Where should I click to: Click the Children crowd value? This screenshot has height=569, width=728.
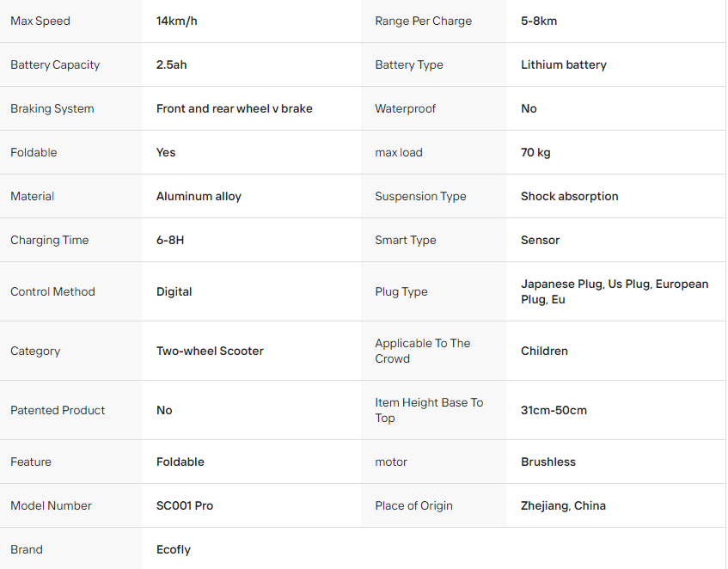(x=544, y=351)
